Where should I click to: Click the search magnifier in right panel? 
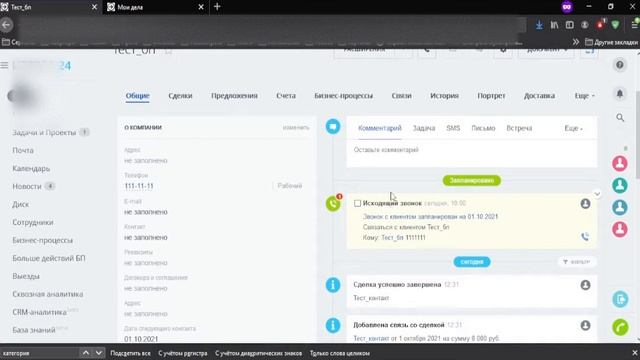click(x=620, y=118)
